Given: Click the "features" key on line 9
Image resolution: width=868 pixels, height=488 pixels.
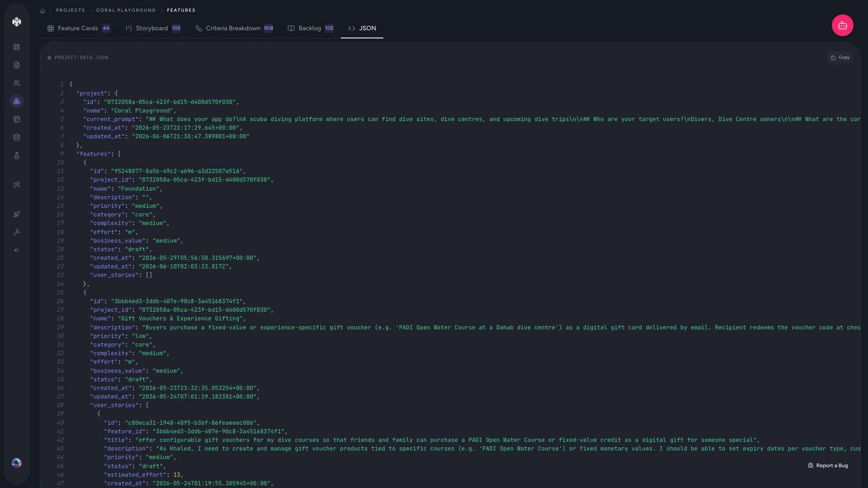Looking at the screenshot, I should (93, 154).
